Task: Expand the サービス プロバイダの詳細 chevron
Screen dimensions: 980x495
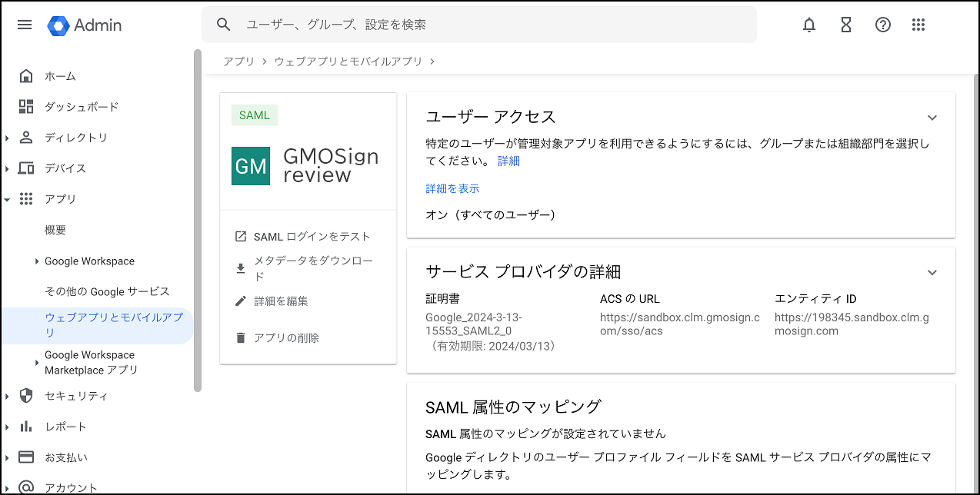Action: tap(932, 272)
